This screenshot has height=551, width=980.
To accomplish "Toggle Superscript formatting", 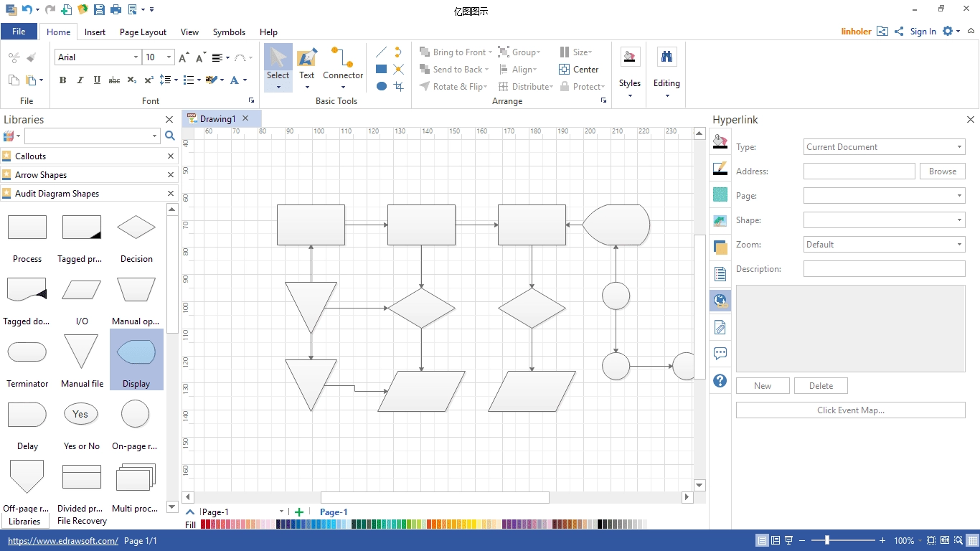I will click(149, 80).
